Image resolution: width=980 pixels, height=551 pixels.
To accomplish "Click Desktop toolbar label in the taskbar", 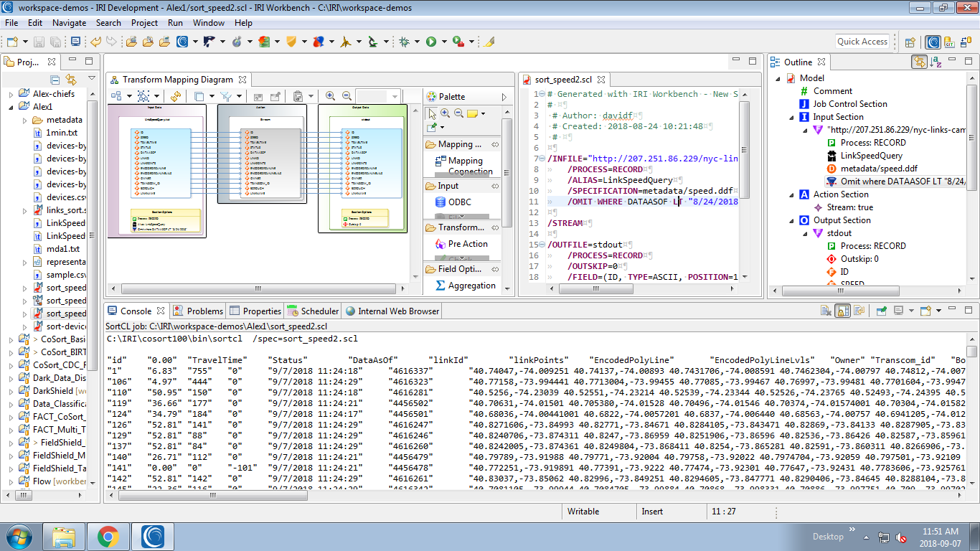I will pyautogui.click(x=828, y=536).
